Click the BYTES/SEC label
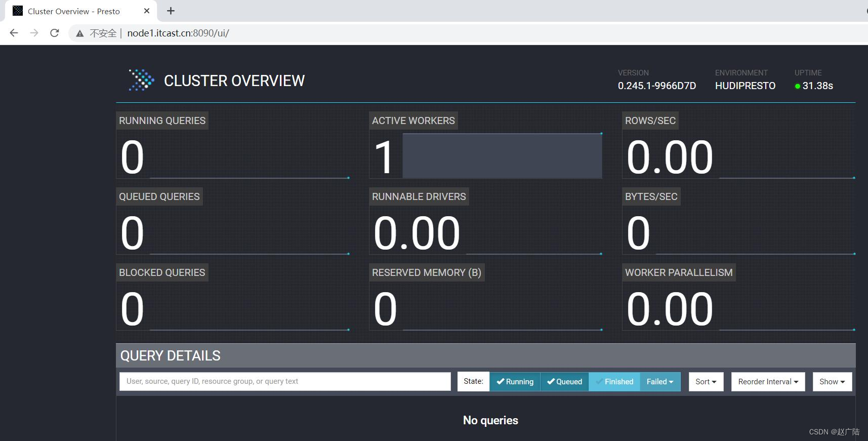The width and height of the screenshot is (868, 441). [651, 196]
